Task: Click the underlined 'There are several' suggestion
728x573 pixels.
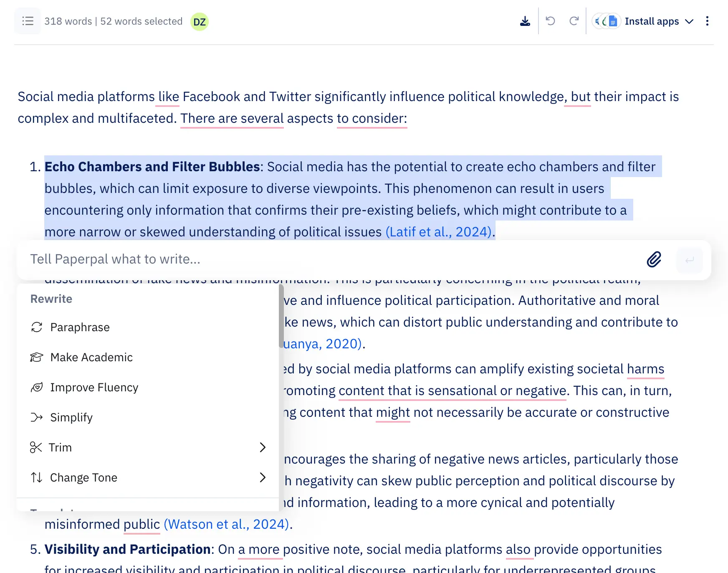Action: click(232, 119)
